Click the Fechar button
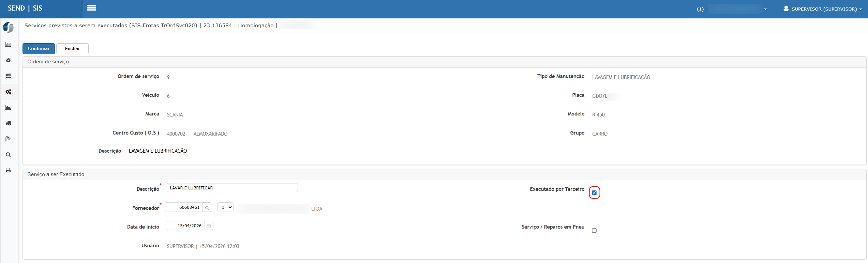 72,49
